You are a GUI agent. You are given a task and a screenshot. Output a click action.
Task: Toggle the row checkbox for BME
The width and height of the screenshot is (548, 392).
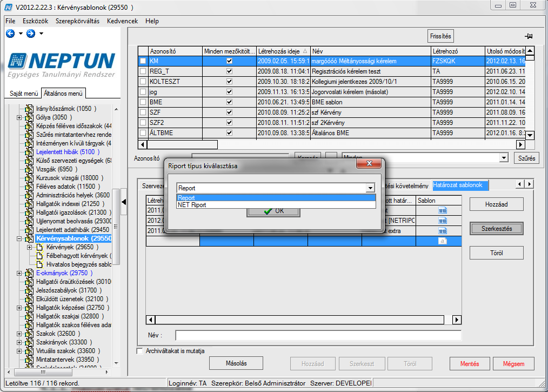(143, 102)
